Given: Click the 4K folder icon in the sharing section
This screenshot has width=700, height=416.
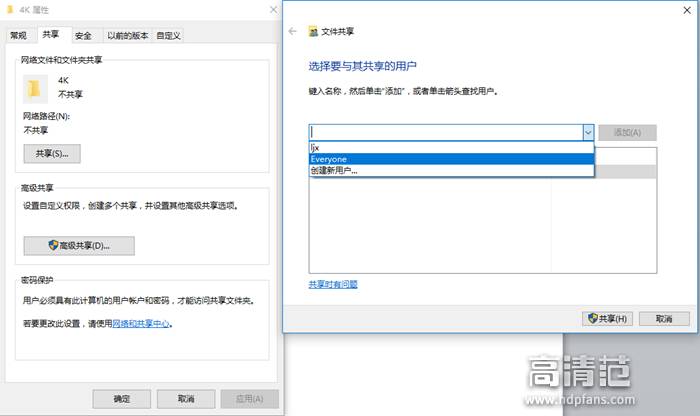Looking at the screenshot, I should coord(35,88).
